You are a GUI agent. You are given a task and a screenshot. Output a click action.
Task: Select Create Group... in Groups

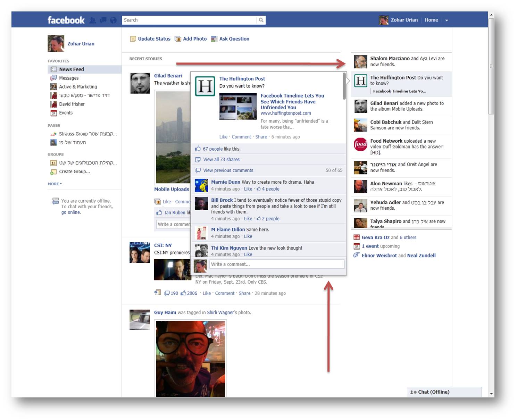coord(74,171)
